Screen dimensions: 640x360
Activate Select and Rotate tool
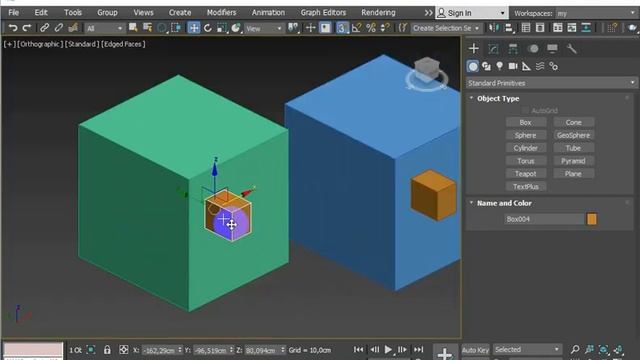click(208, 28)
